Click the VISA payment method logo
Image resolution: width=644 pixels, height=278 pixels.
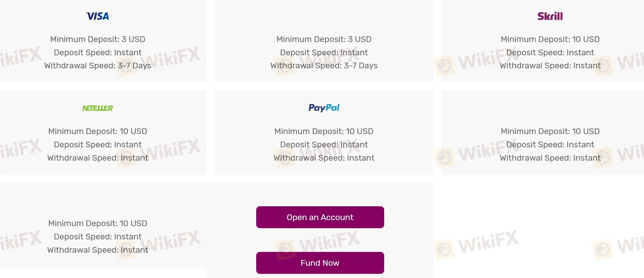97,16
